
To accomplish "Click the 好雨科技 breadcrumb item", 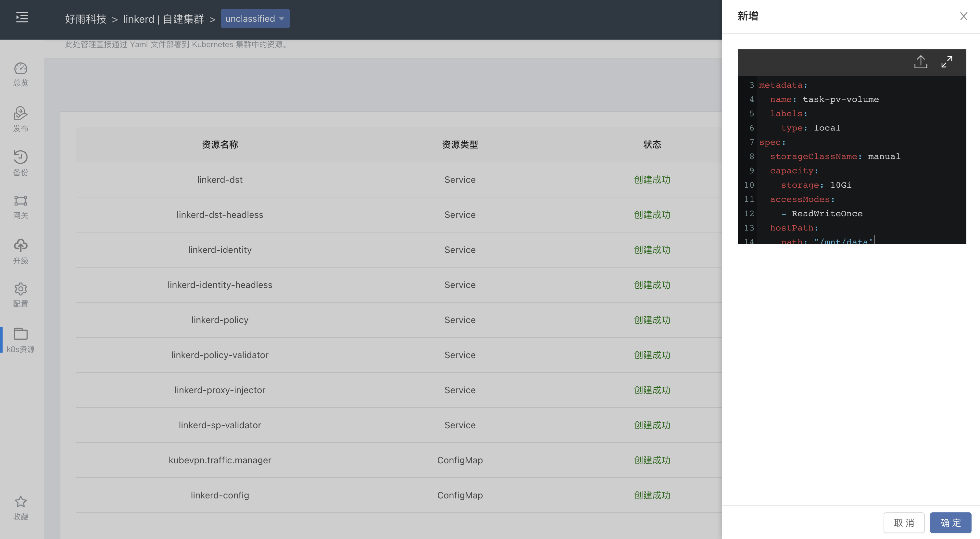I will tap(86, 19).
